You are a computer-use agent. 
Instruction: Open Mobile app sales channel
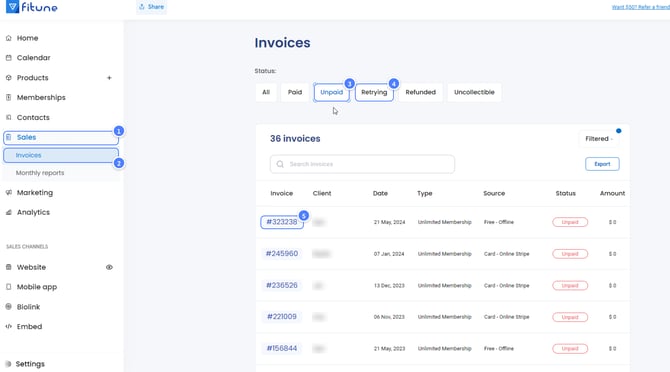click(37, 287)
